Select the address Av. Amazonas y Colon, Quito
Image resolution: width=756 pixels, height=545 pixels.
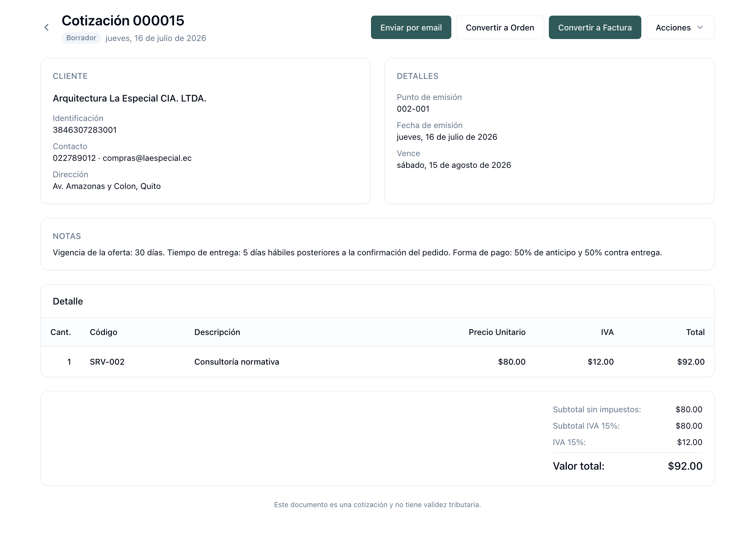(x=106, y=186)
